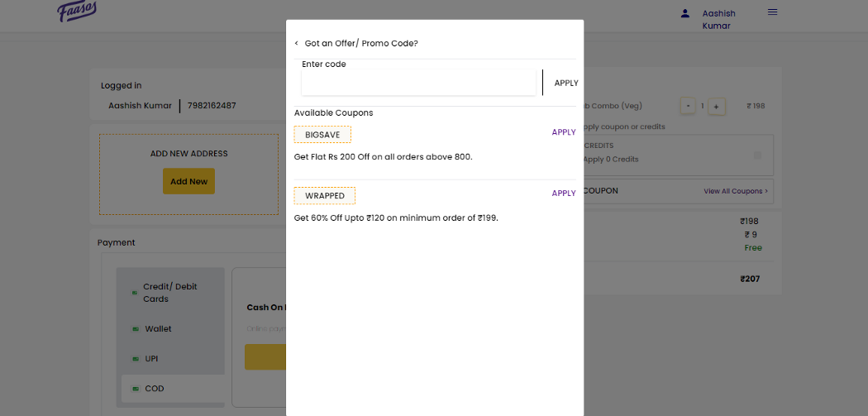This screenshot has height=416, width=868.
Task: Click the Credit/Debit Cards icon
Action: click(134, 293)
